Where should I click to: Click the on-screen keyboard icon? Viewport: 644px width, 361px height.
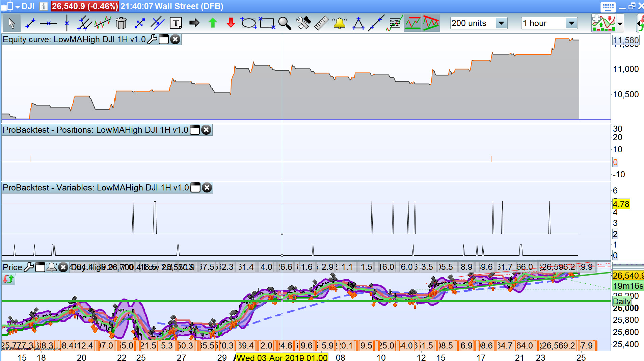(x=608, y=7)
